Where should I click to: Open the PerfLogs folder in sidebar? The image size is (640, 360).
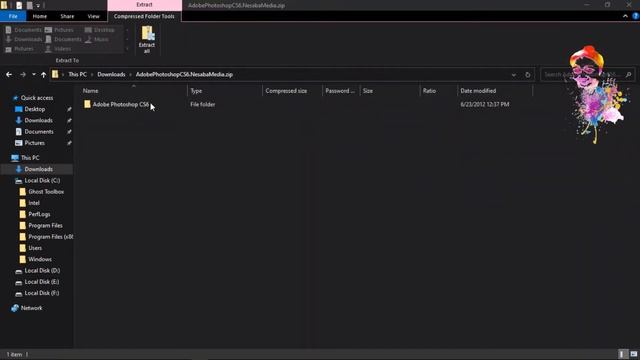[x=39, y=214]
